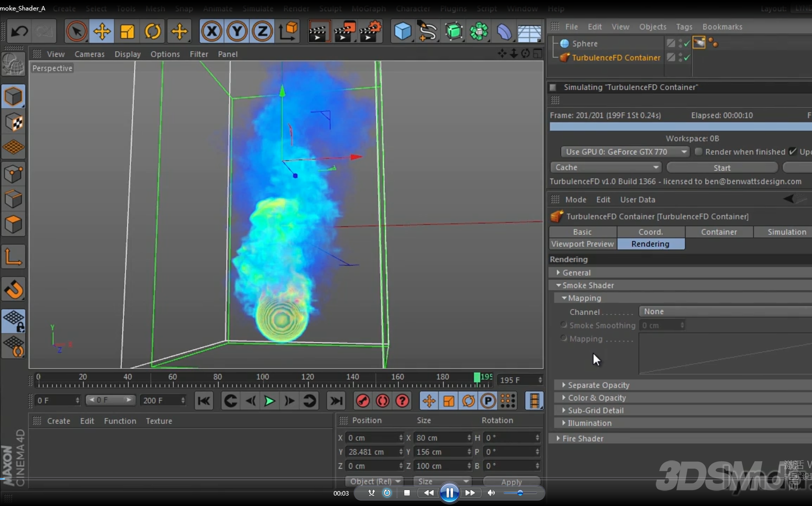Add a Cube primitive object
The height and width of the screenshot is (506, 812).
coord(402,32)
